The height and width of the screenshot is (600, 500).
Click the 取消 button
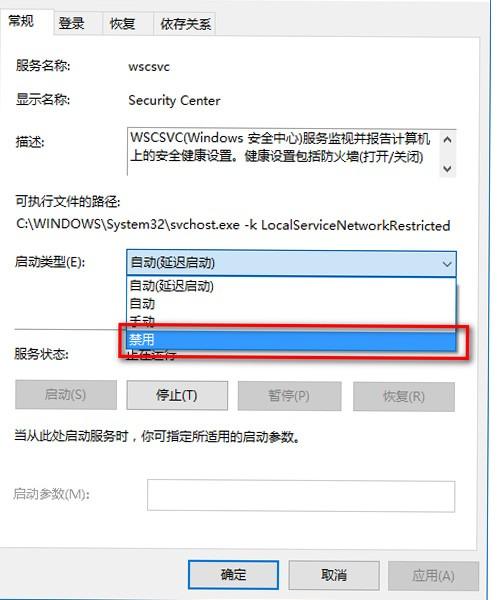[x=334, y=575]
